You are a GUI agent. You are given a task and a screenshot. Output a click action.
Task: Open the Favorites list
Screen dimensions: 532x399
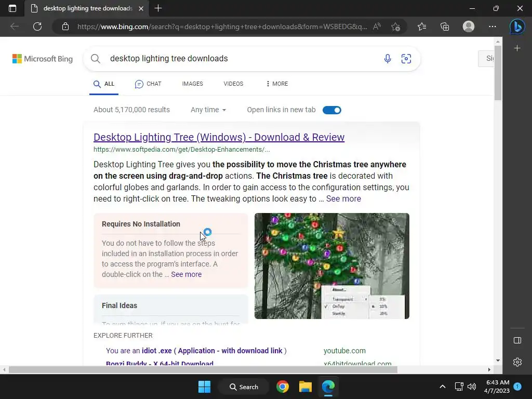(422, 26)
